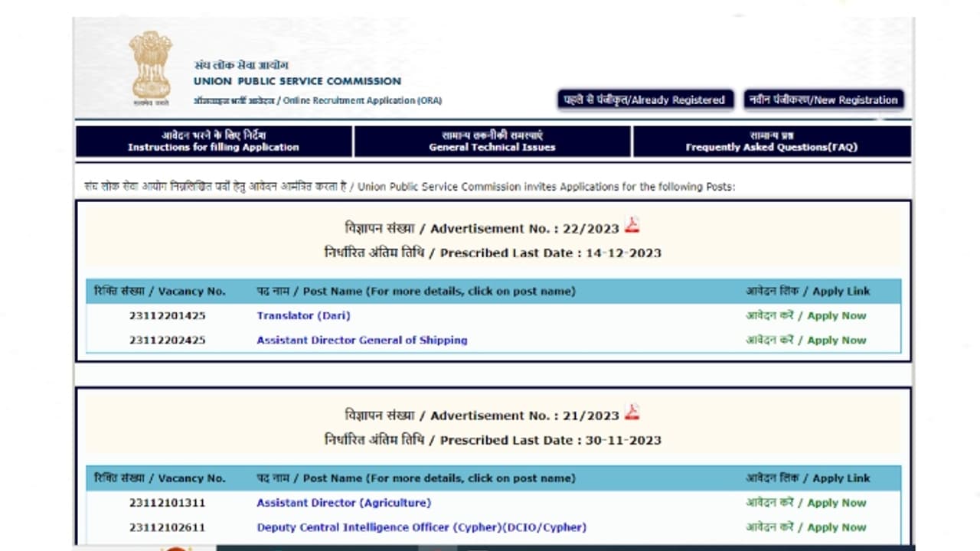
Task: Open Instructions for filling Application
Action: 214,142
